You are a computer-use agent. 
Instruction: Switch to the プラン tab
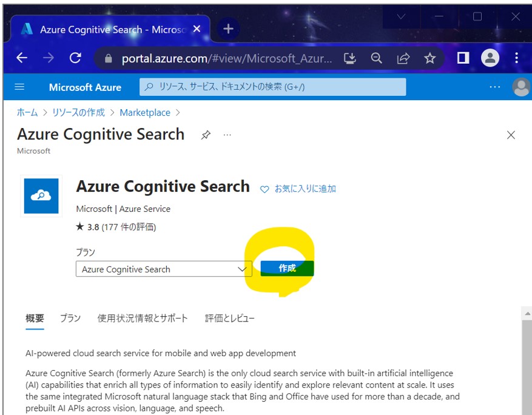point(70,319)
